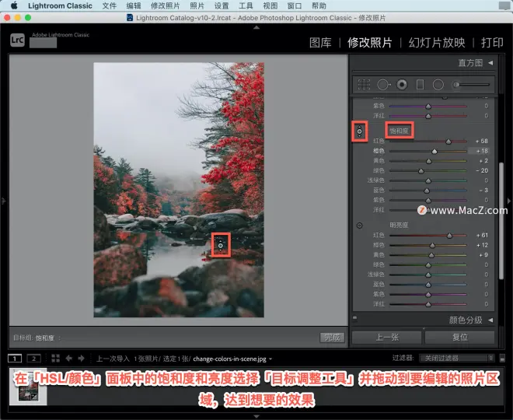Open the change-colors-in-scene.jpg source dropdown
Image resolution: width=513 pixels, height=420 pixels.
270,359
